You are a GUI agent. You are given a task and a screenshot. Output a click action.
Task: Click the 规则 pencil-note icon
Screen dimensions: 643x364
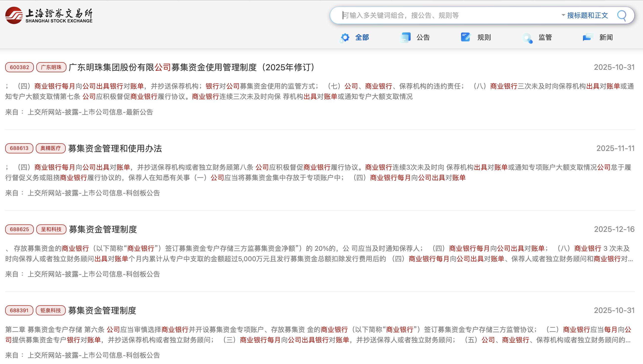466,37
